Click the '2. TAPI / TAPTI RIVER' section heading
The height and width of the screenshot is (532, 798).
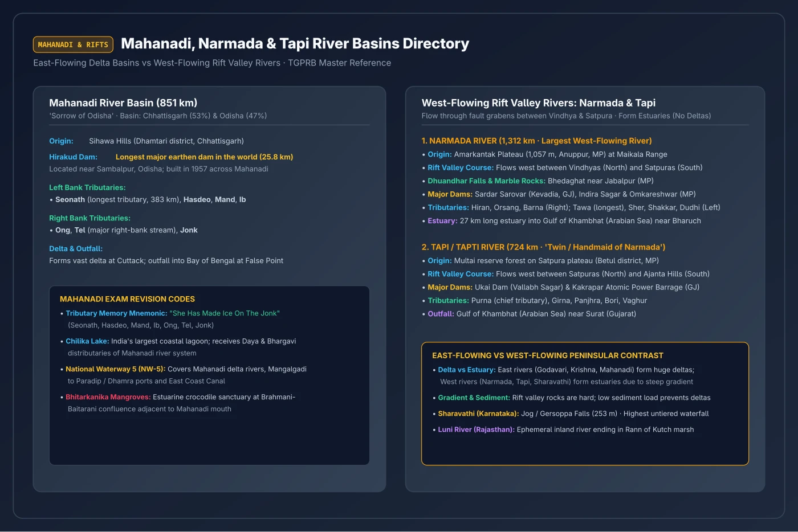tap(544, 247)
